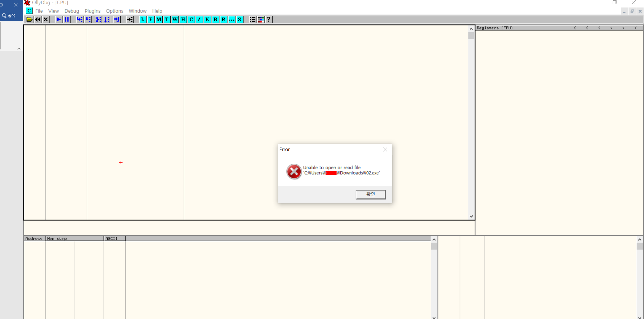Click dump pane scrollbar up arrow
The image size is (644, 319).
pyautogui.click(x=434, y=239)
